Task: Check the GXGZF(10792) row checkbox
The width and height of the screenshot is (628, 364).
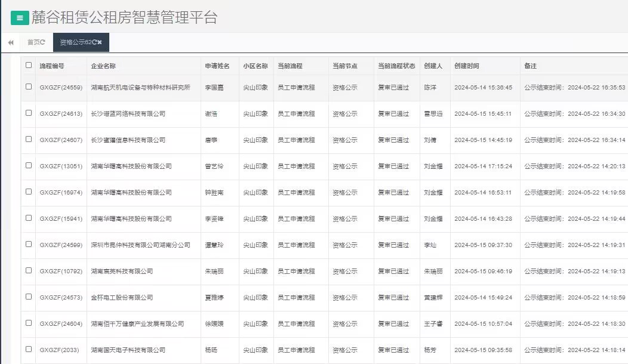Action: pyautogui.click(x=28, y=271)
